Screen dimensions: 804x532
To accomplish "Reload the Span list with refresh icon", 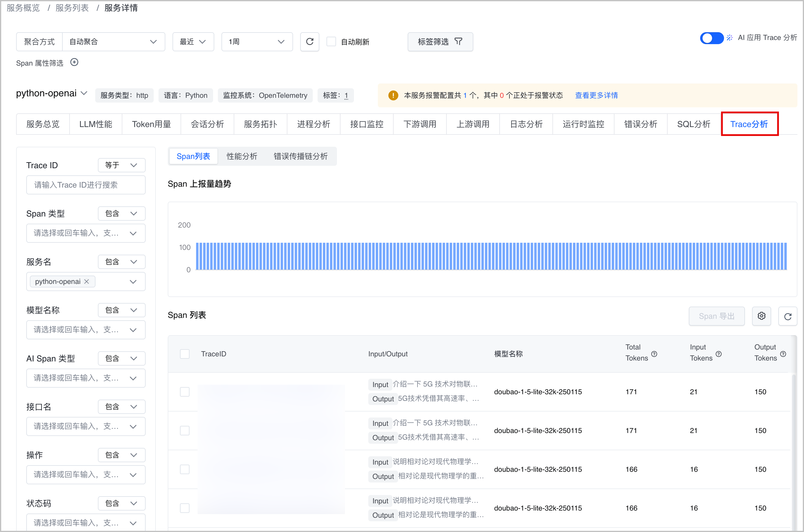I will click(x=788, y=316).
